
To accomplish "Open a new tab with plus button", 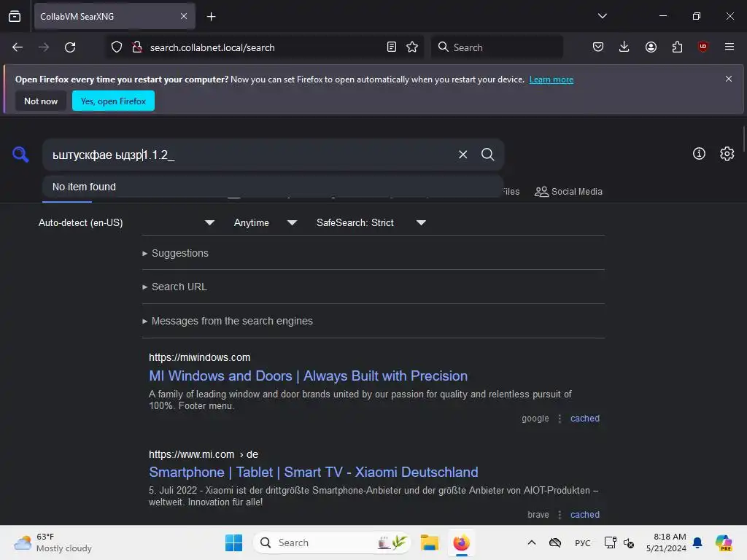I will tap(211, 17).
